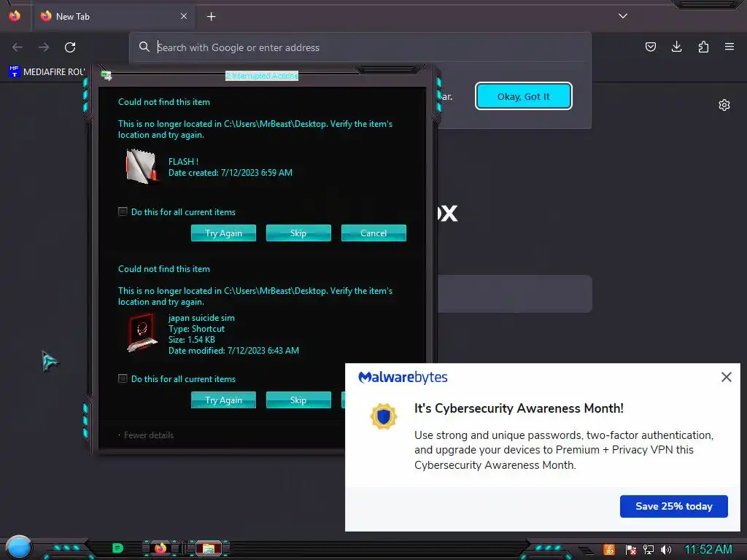This screenshot has width=747, height=560.
Task: Switch to Firefox from the taskbar
Action: (x=160, y=548)
